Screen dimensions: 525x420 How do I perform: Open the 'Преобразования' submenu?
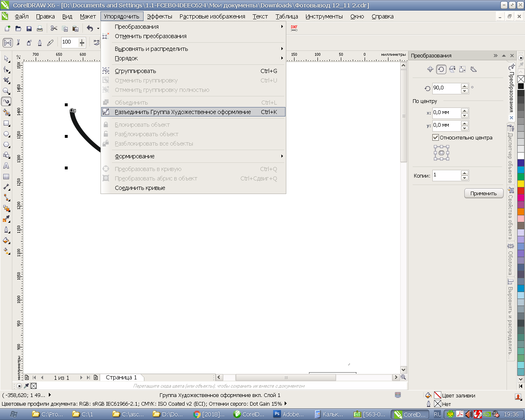click(x=193, y=27)
